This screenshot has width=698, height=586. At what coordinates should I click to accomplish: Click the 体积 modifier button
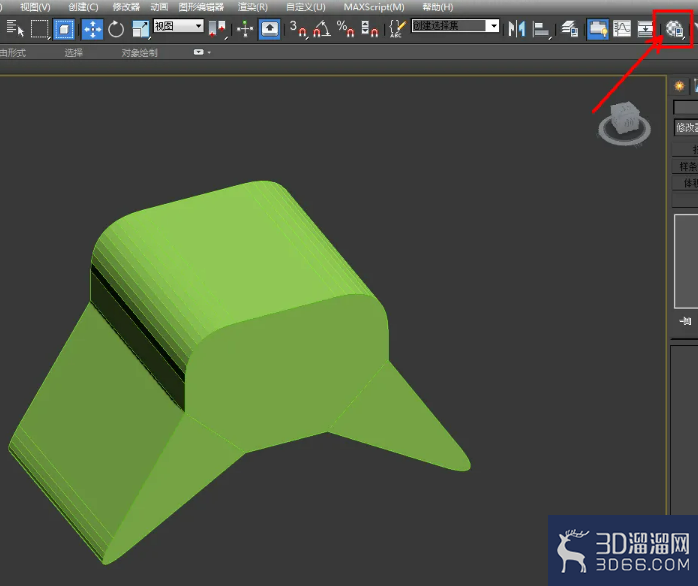coord(686,183)
